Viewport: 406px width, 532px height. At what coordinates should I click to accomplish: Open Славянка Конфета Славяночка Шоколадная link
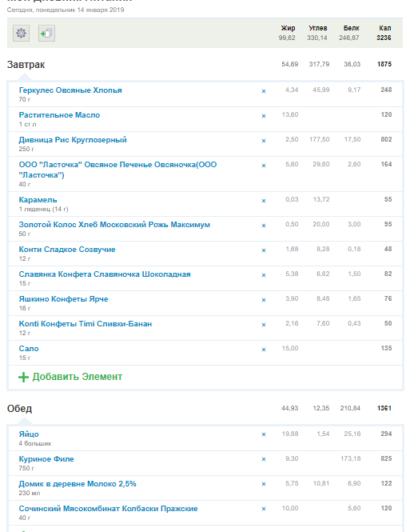(x=105, y=274)
